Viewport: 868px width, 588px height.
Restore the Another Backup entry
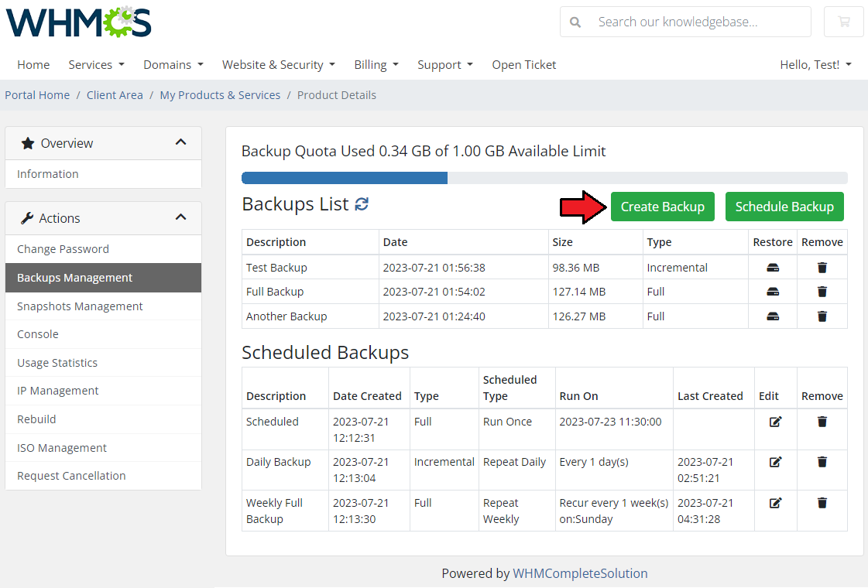click(773, 316)
